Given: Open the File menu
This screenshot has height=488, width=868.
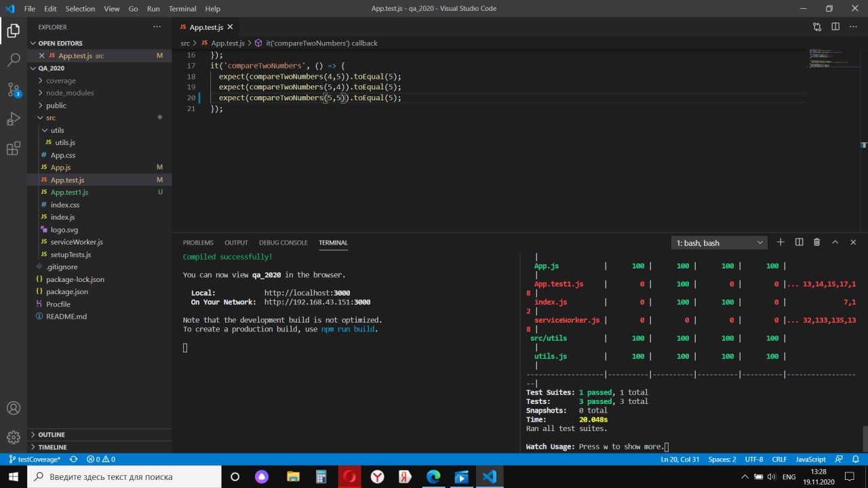Looking at the screenshot, I should (30, 9).
